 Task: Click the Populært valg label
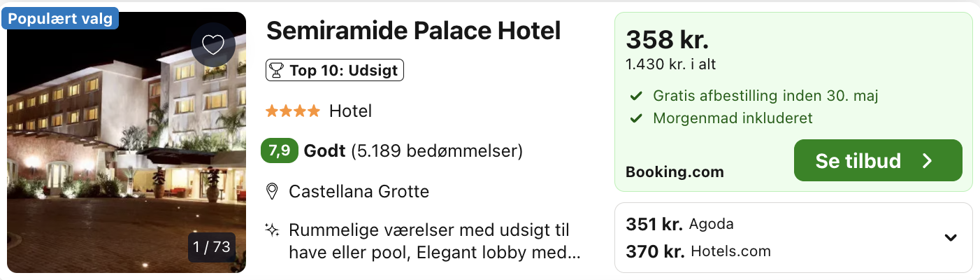pyautogui.click(x=60, y=19)
